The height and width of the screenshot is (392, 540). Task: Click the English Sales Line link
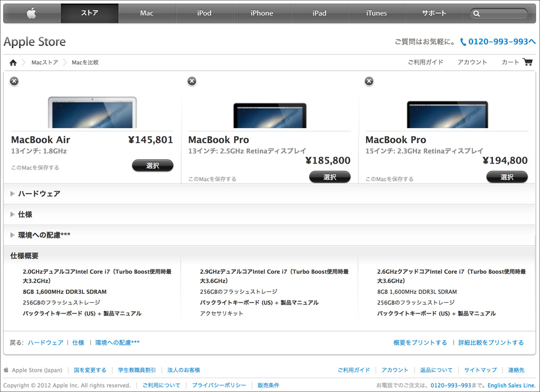511,386
